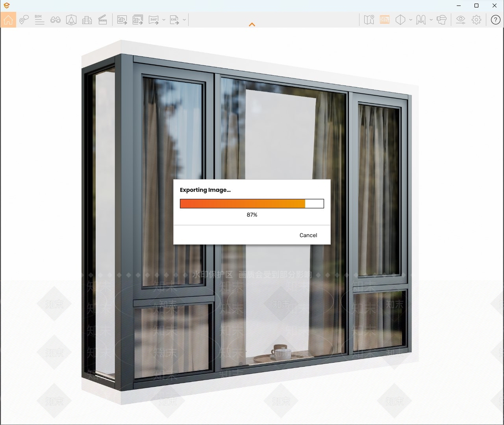Toggle Synchronize Views hexagon icon
The width and height of the screenshot is (504, 425).
pyautogui.click(x=400, y=20)
